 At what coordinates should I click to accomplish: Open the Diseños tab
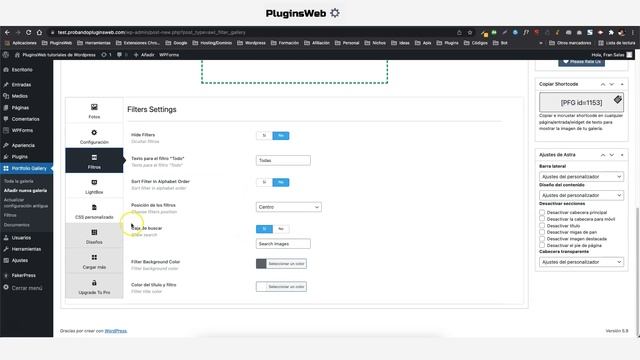(x=94, y=236)
